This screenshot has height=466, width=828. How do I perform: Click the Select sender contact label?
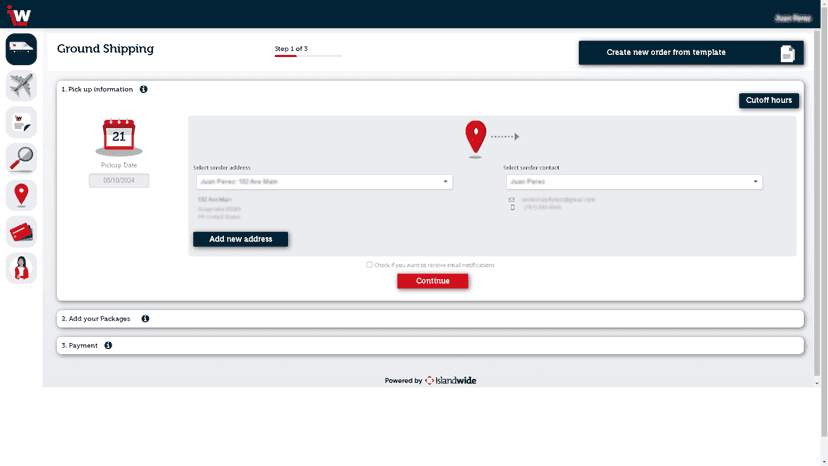point(531,167)
